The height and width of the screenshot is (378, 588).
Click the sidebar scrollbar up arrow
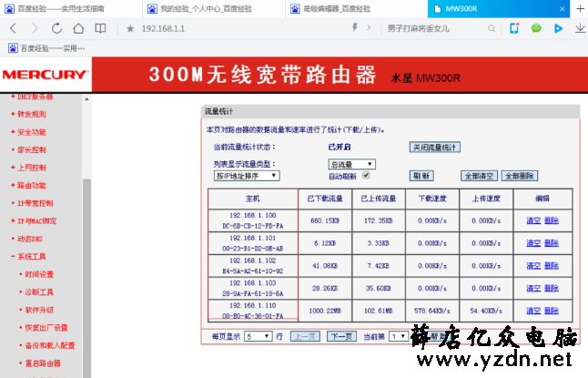point(86,99)
